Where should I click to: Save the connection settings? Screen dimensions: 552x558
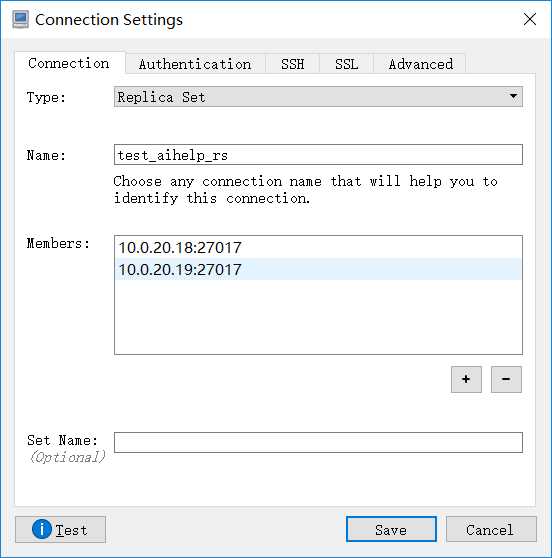click(x=391, y=530)
